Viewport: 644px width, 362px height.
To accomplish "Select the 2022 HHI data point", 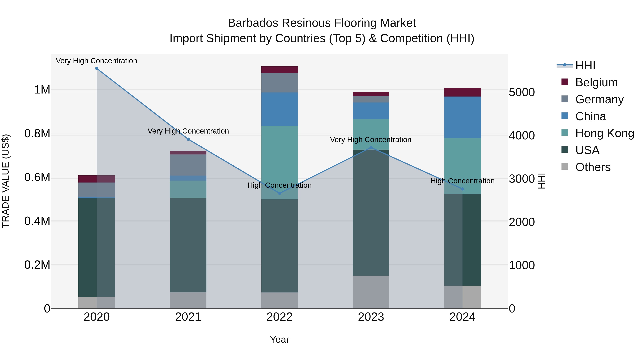I will click(279, 193).
